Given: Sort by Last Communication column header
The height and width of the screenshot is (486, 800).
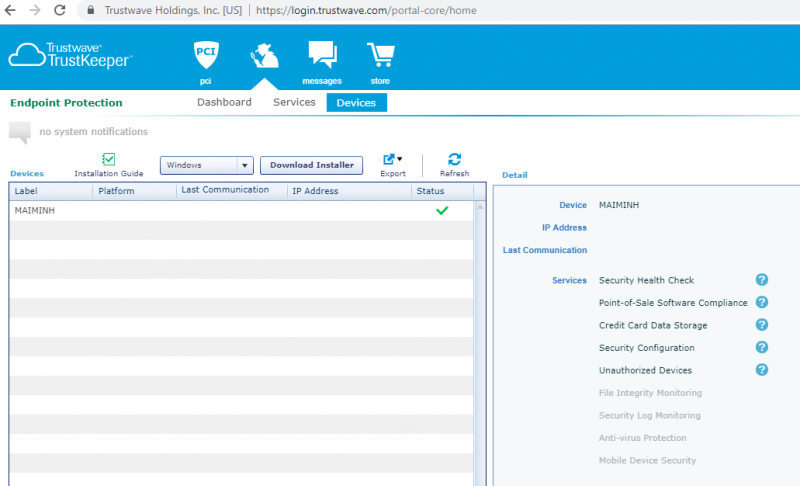Looking at the screenshot, I should (x=230, y=190).
